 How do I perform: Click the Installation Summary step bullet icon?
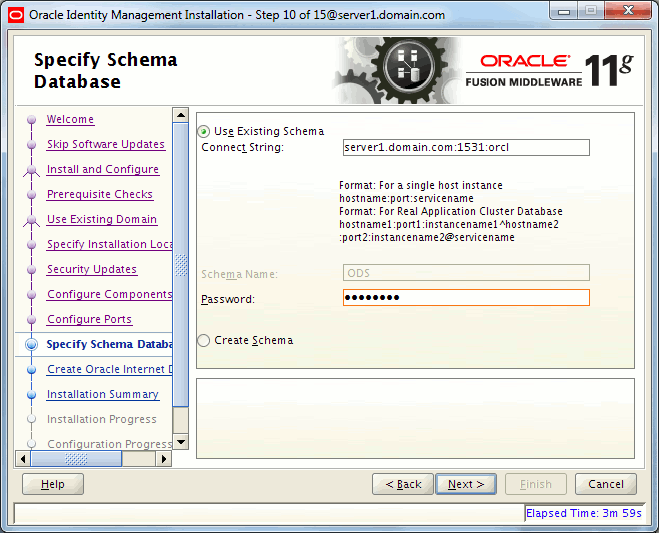32,394
